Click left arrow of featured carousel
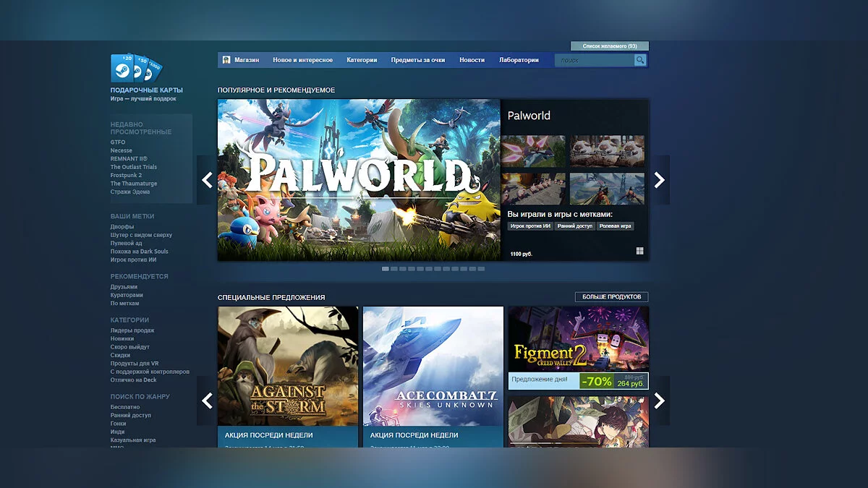This screenshot has width=868, height=488. (208, 180)
